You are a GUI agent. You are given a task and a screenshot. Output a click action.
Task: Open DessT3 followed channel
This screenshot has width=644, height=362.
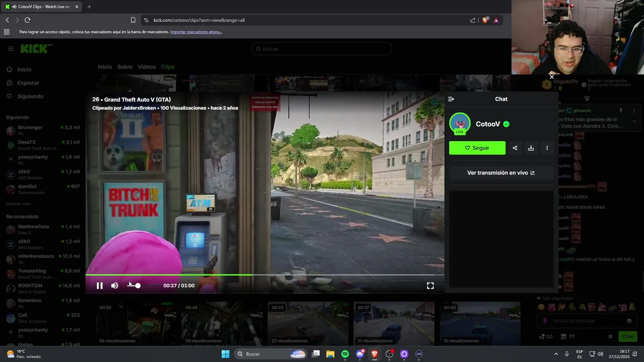(x=43, y=145)
